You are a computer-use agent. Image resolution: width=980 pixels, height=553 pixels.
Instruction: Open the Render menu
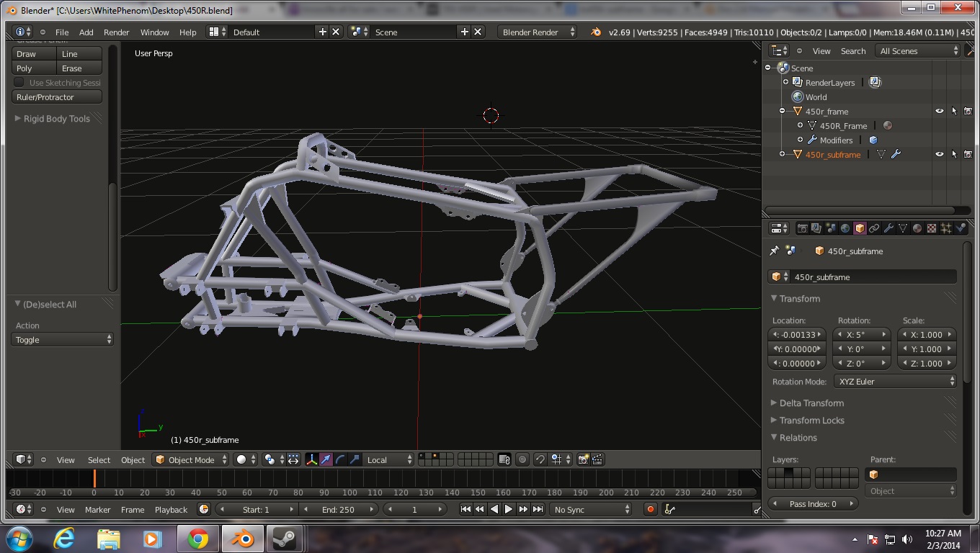pyautogui.click(x=116, y=32)
